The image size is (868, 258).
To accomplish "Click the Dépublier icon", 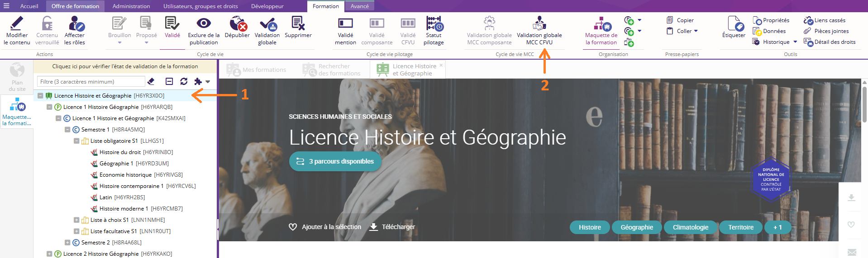I will click(237, 23).
